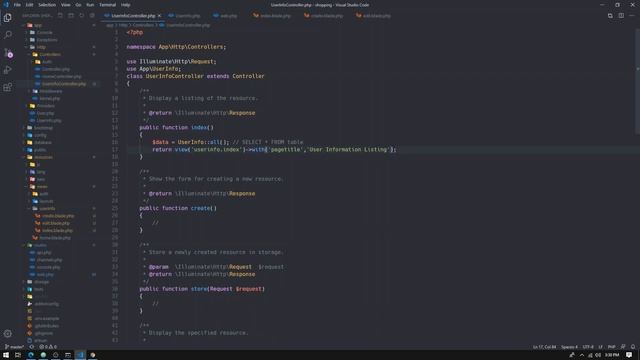Screen dimensions: 640x360
Task: Change end of line sequence LF
Action: tap(600, 347)
